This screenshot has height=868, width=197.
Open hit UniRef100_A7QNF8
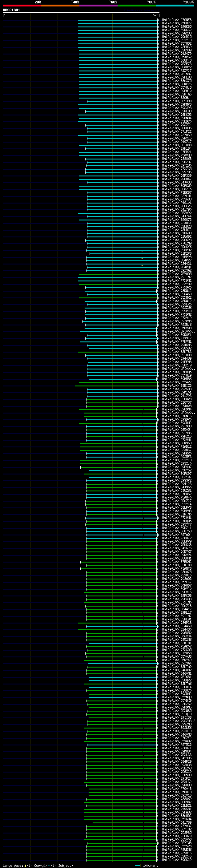(177, 20)
